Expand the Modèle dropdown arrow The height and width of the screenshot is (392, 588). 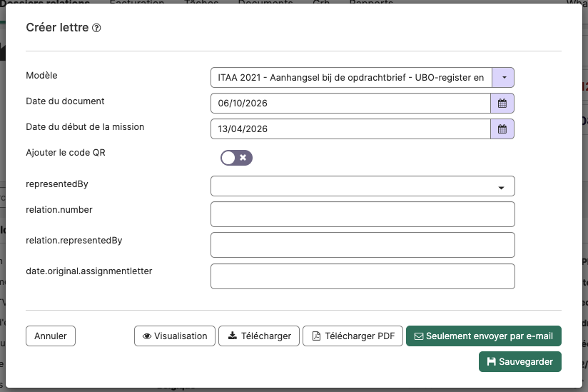tap(503, 77)
